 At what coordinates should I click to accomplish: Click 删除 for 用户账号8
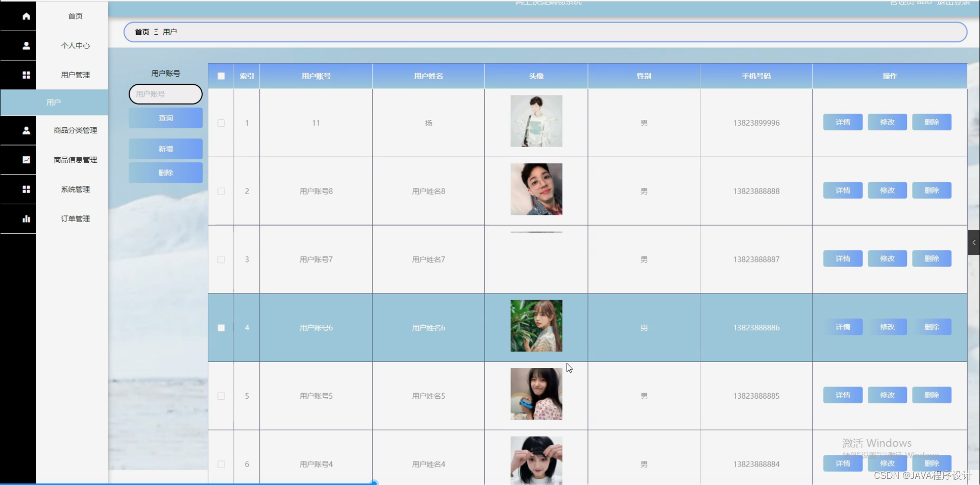932,190
